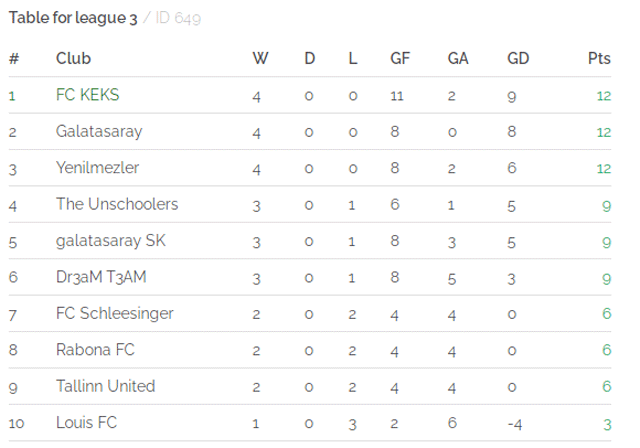Click the GF column header

[400, 58]
